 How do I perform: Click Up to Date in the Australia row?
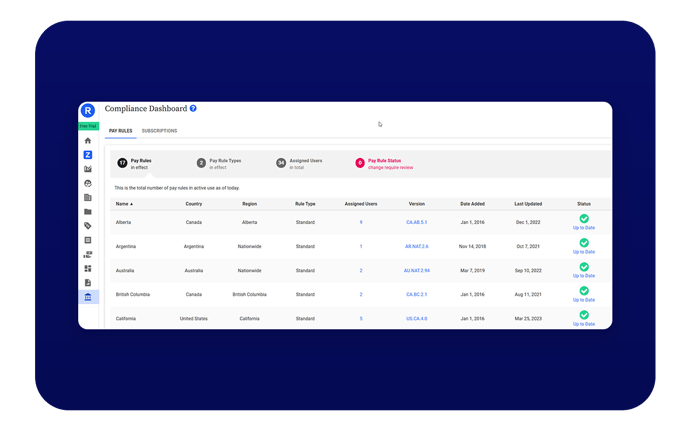pos(584,276)
